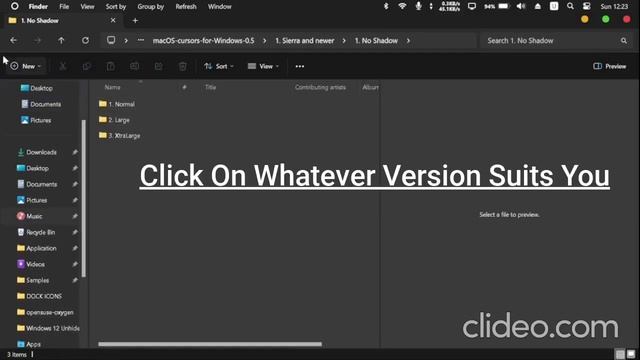Open the Refresh menu item
The width and height of the screenshot is (640, 360).
pyautogui.click(x=186, y=7)
